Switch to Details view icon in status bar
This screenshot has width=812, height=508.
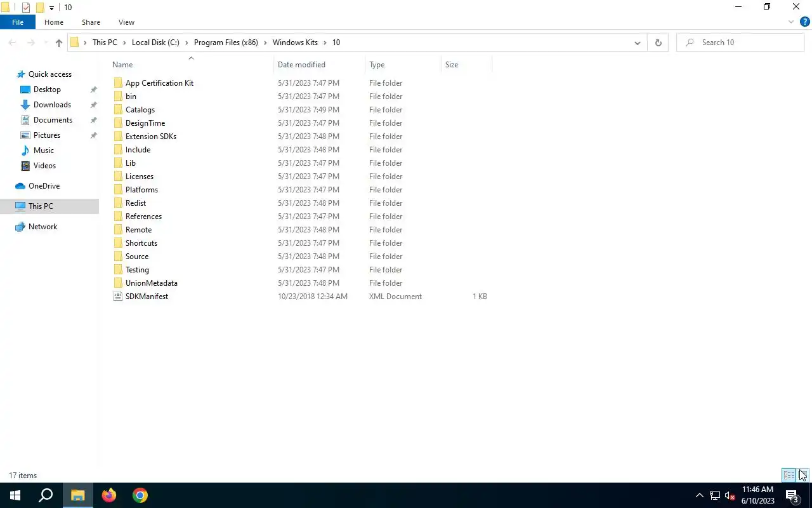tap(789, 475)
